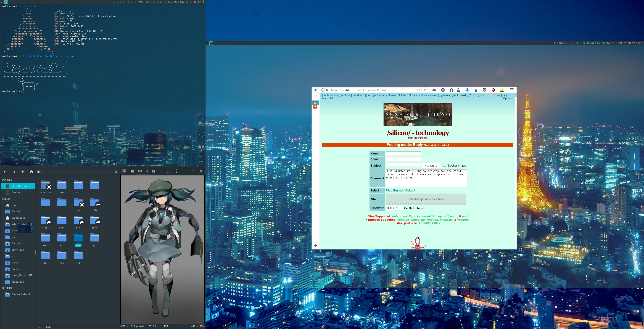
Task: Open the Pocket icon in browser toolbar
Action: 485,90
